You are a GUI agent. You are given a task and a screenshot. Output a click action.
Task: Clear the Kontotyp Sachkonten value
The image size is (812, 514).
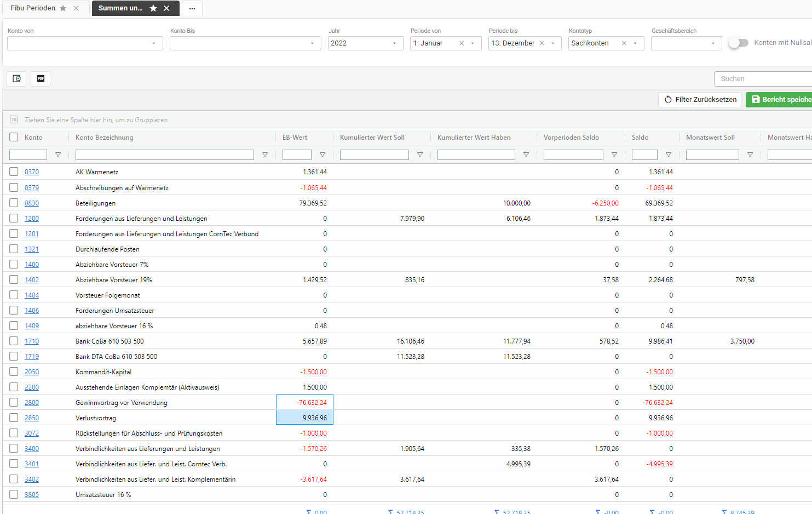point(624,43)
